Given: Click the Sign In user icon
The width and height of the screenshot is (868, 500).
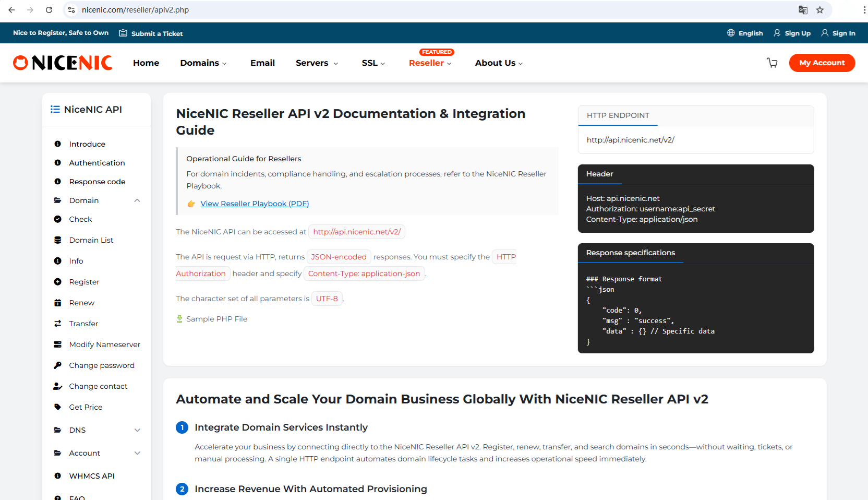Looking at the screenshot, I should (825, 33).
